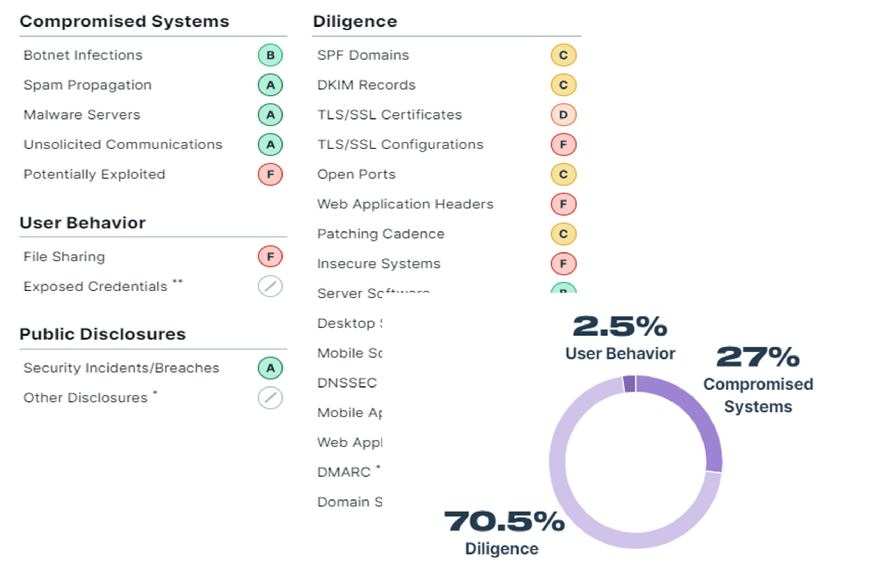Screen dimensions: 882x588
Task: Click the A badge for Security Incidents/Breaches
Action: 270,368
